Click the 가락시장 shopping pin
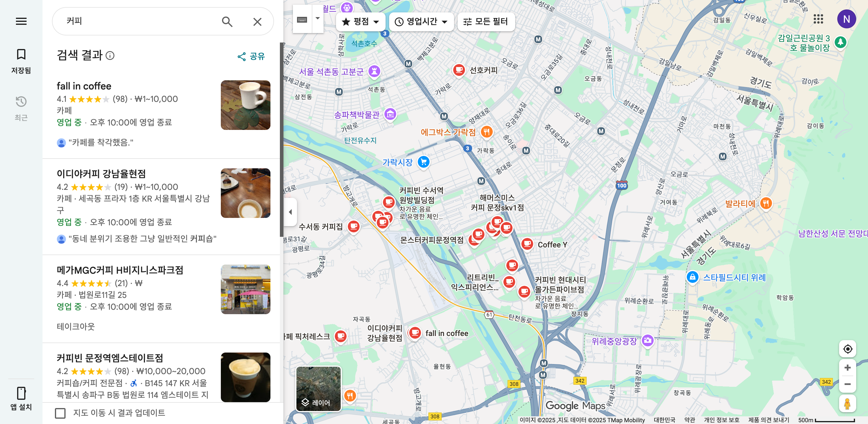This screenshot has width=868, height=424. pyautogui.click(x=424, y=162)
